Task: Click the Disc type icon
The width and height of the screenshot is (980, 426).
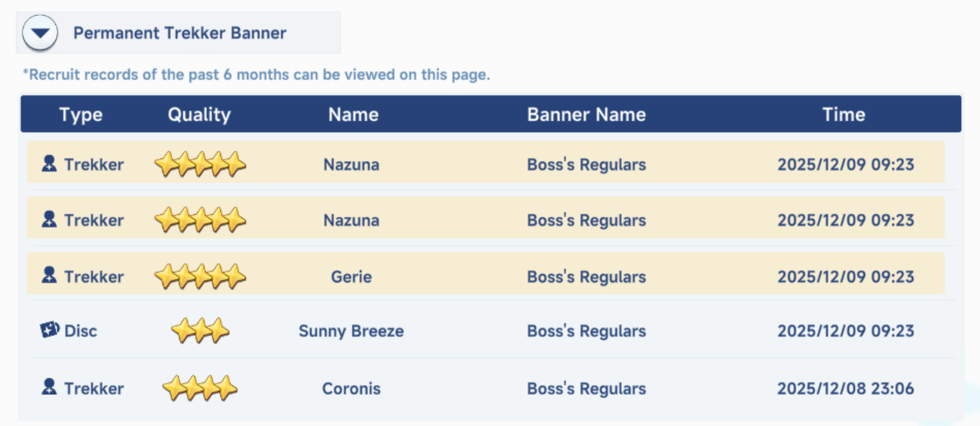Action: [50, 330]
